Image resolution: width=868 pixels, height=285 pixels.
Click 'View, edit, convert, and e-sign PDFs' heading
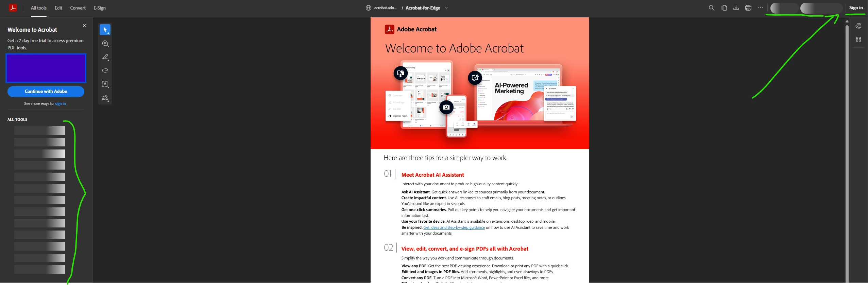[x=465, y=249]
